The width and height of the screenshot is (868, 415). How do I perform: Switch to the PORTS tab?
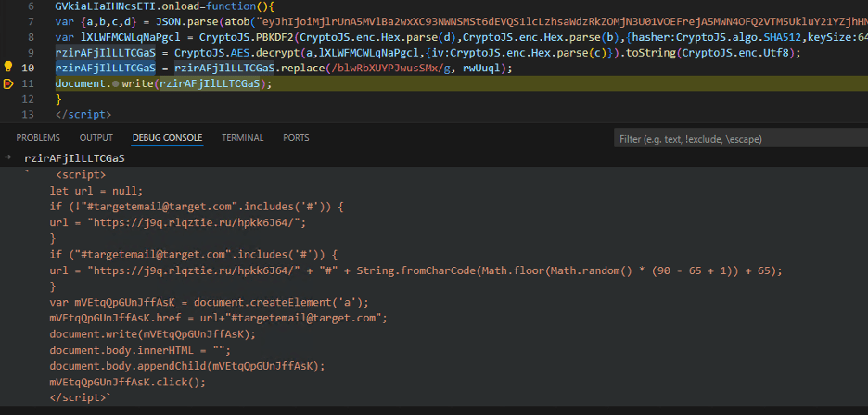click(x=296, y=138)
